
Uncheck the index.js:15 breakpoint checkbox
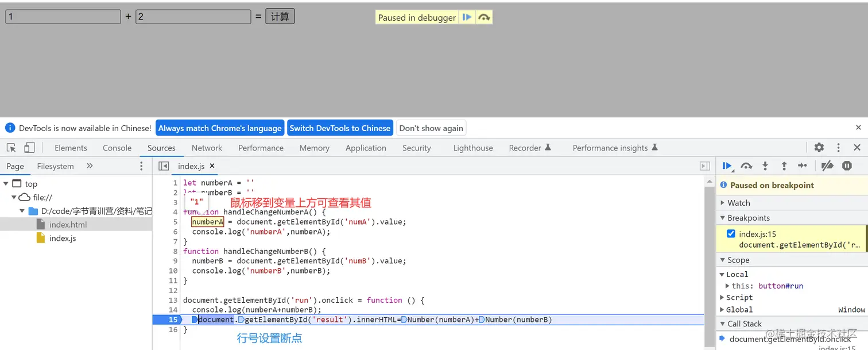tap(731, 234)
